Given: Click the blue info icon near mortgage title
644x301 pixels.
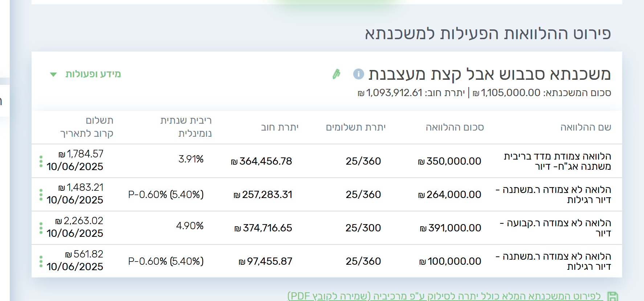Looking at the screenshot, I should [x=358, y=74].
